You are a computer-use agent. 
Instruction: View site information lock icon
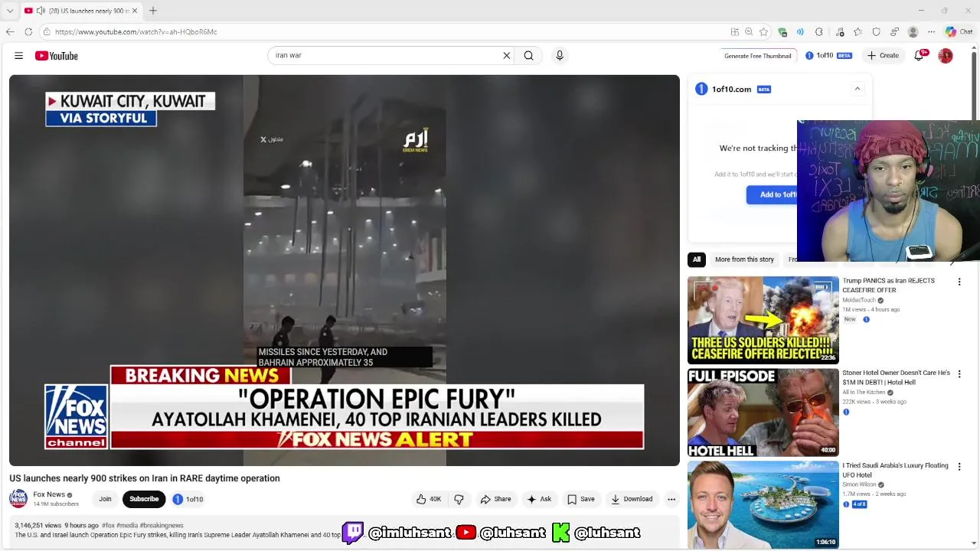[x=47, y=32]
